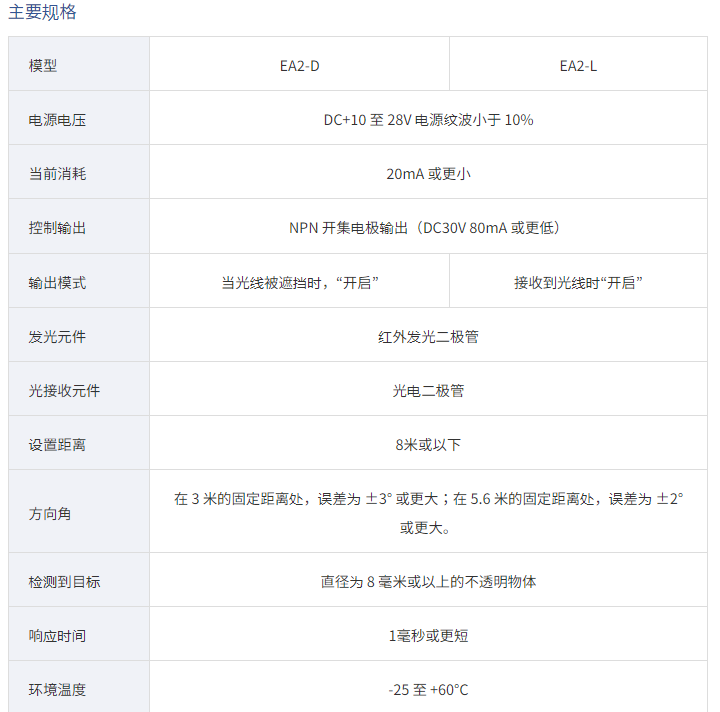
Task: Select the ±3° directional angle description text
Action: [428, 512]
